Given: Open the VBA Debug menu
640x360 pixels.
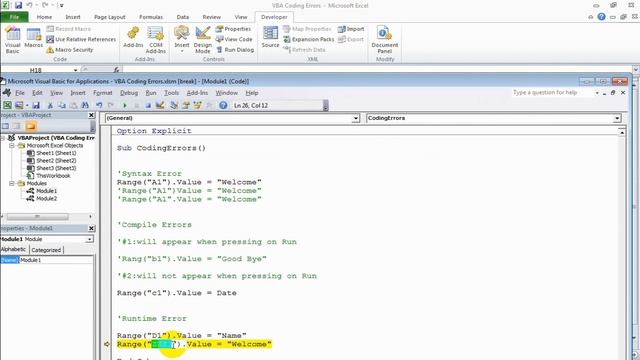Looking at the screenshot, I should 129,93.
